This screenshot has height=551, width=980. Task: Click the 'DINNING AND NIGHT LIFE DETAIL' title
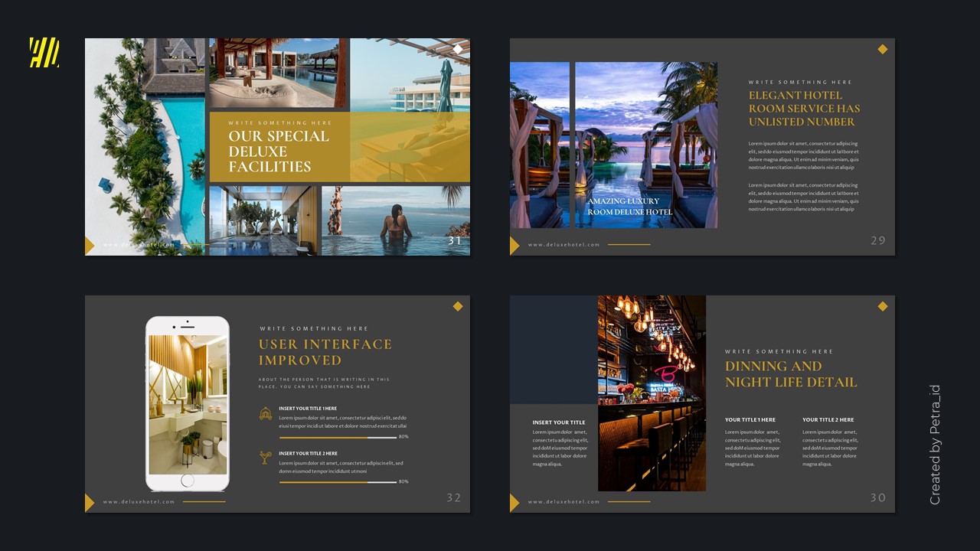click(791, 374)
